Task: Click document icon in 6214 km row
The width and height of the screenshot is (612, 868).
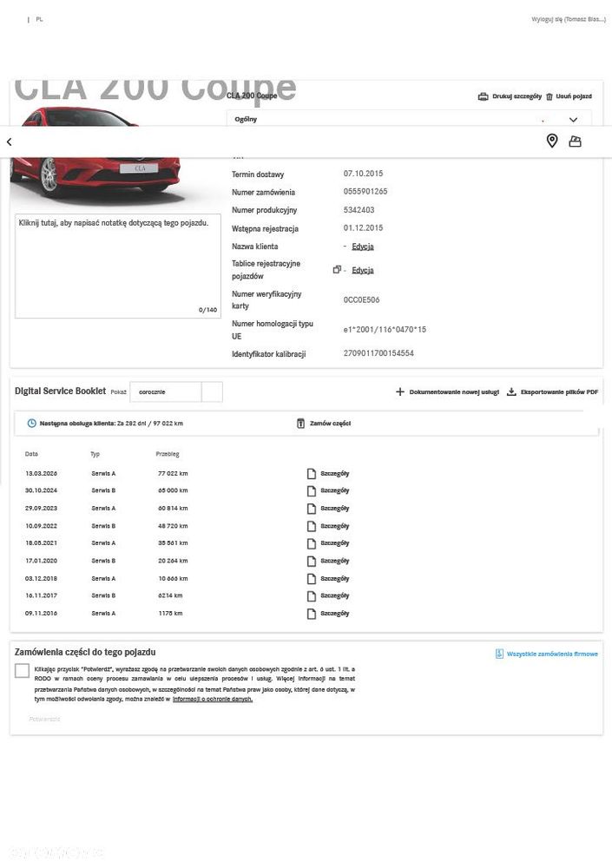Action: pos(312,596)
